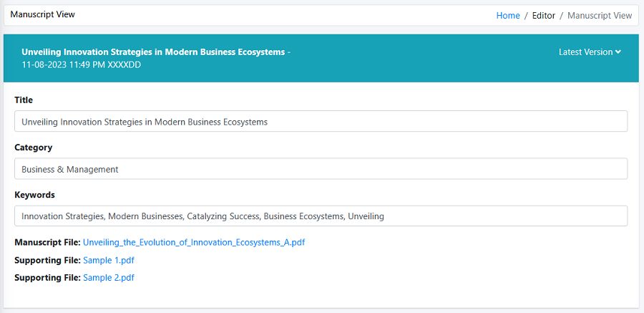Click the Category field label
The width and height of the screenshot is (644, 313).
click(33, 148)
